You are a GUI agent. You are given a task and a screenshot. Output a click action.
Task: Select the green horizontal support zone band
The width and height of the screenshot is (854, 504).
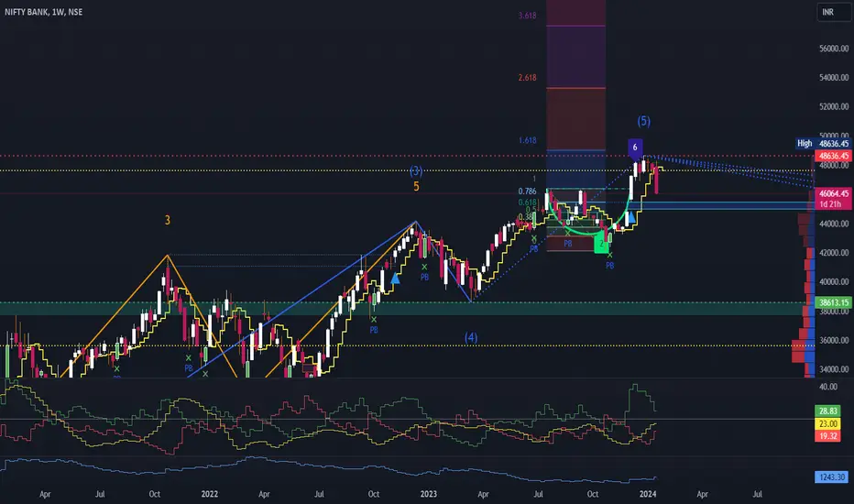[406, 309]
